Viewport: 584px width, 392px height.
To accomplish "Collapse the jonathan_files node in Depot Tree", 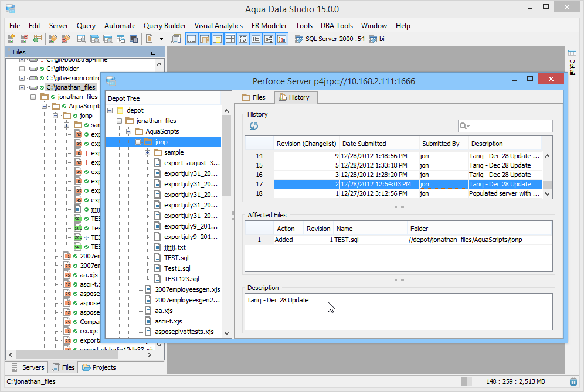I will click(119, 121).
